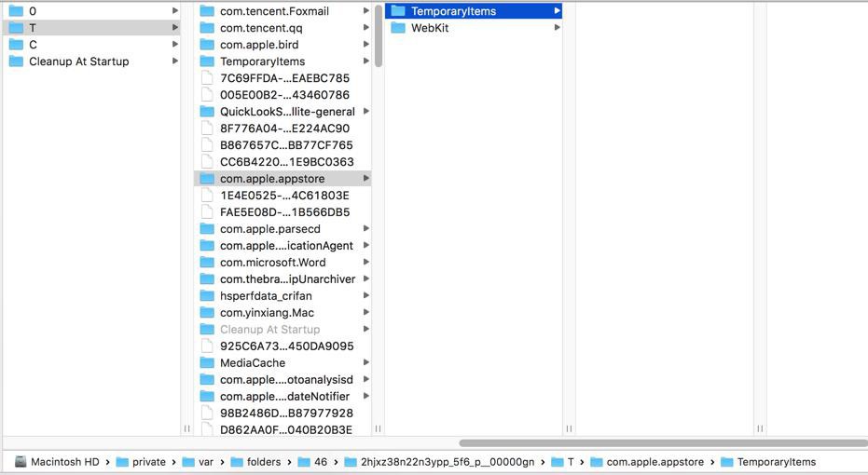Open the com.yinxiang.Mac folder icon
The height and width of the screenshot is (475, 868).
(x=207, y=312)
